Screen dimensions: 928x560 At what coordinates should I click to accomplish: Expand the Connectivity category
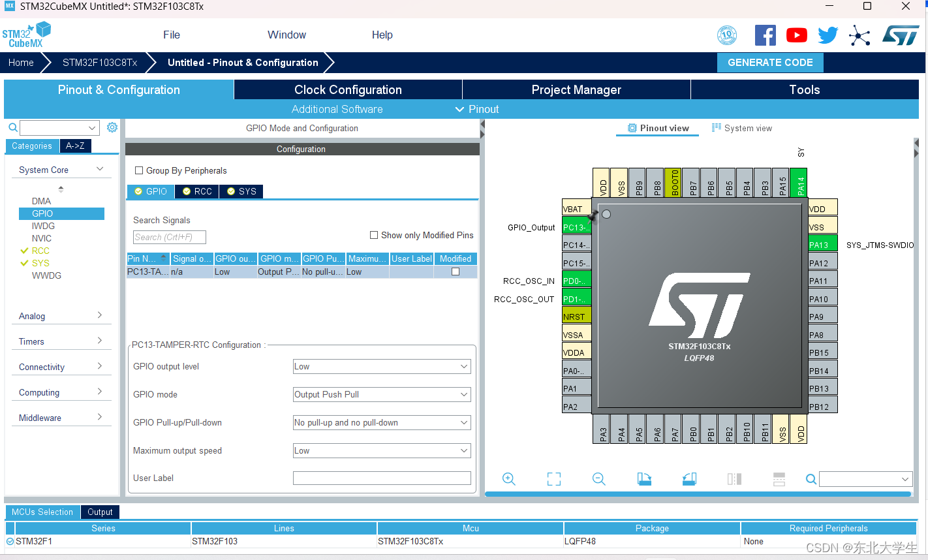(100, 366)
